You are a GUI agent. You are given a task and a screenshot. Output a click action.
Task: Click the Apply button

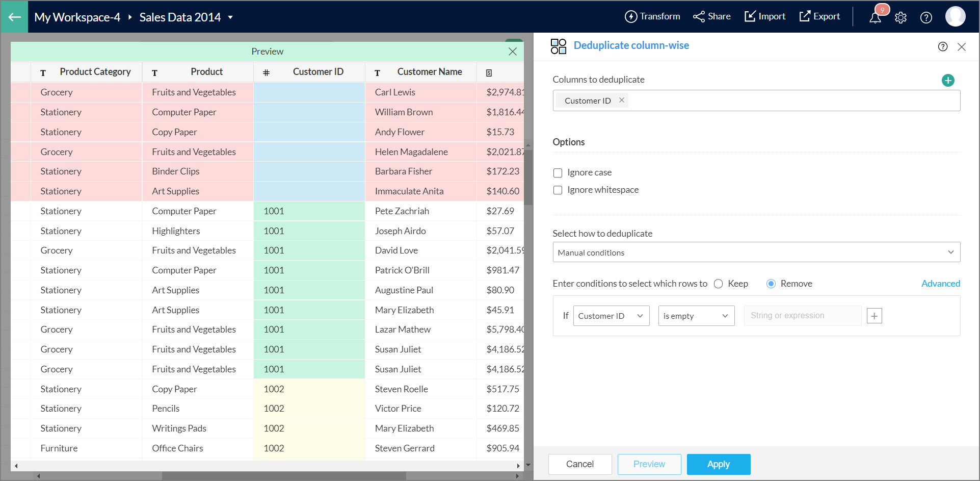coord(718,464)
